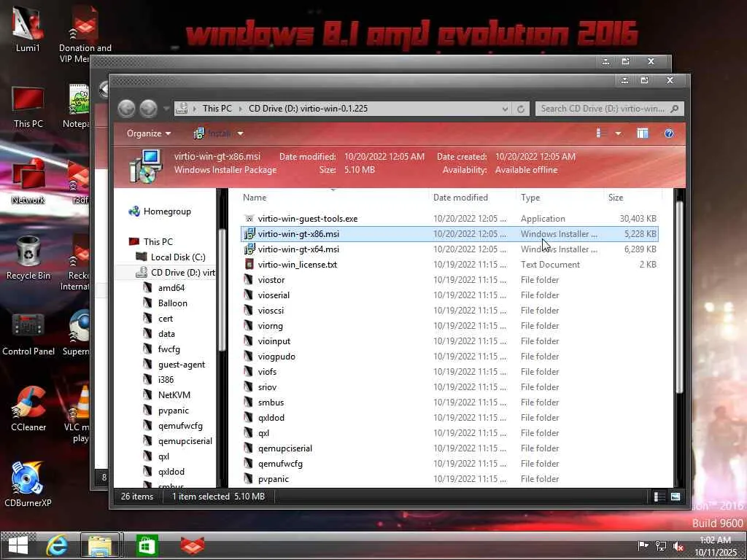The width and height of the screenshot is (747, 560).
Task: Open NetKVM folder in navigation tree
Action: [x=167, y=394]
